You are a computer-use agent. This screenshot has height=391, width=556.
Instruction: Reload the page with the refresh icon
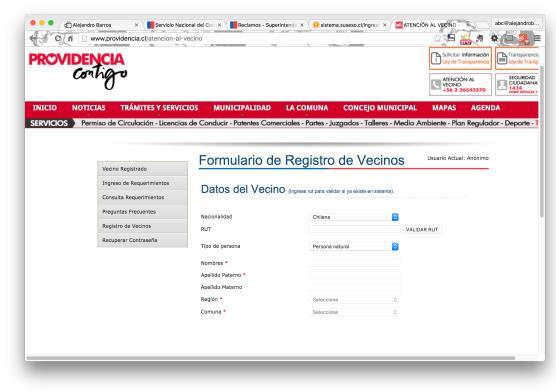click(58, 38)
